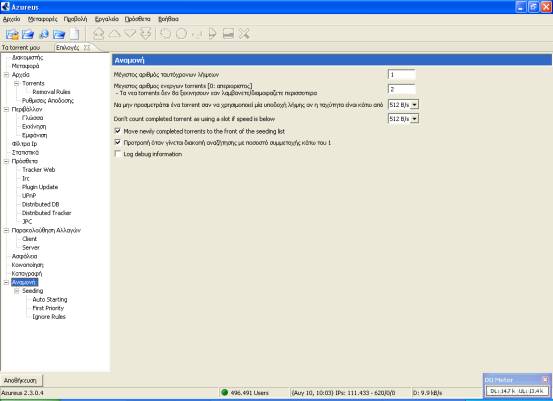Uncheck Move newly completed torrents to front

click(x=118, y=131)
